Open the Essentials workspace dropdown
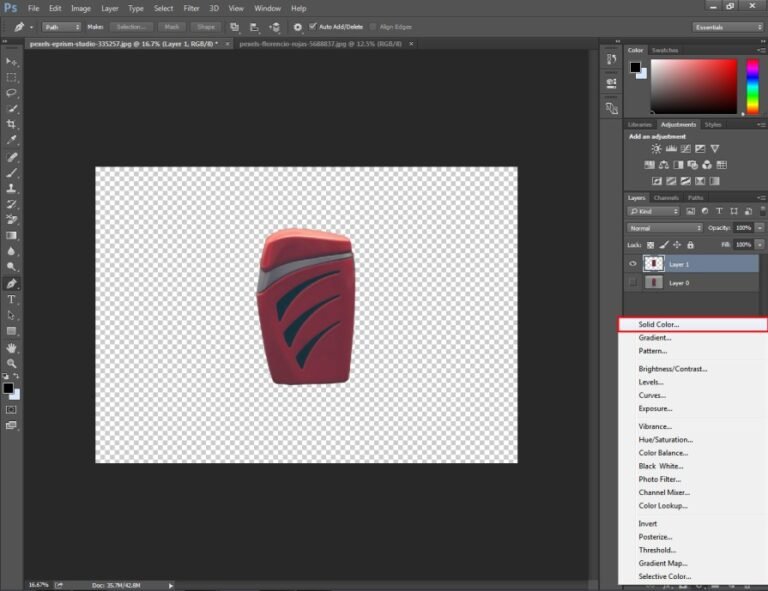768x591 pixels. tap(728, 27)
